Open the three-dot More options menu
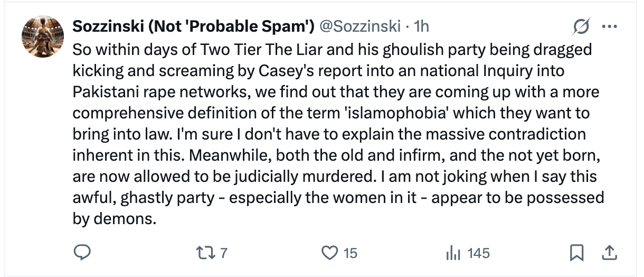 [609, 26]
